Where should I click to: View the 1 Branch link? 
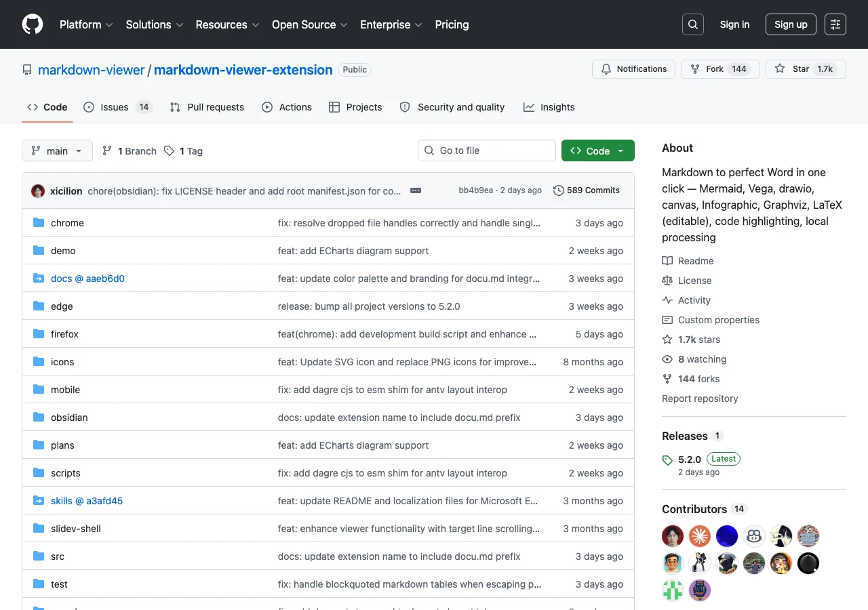[129, 150]
